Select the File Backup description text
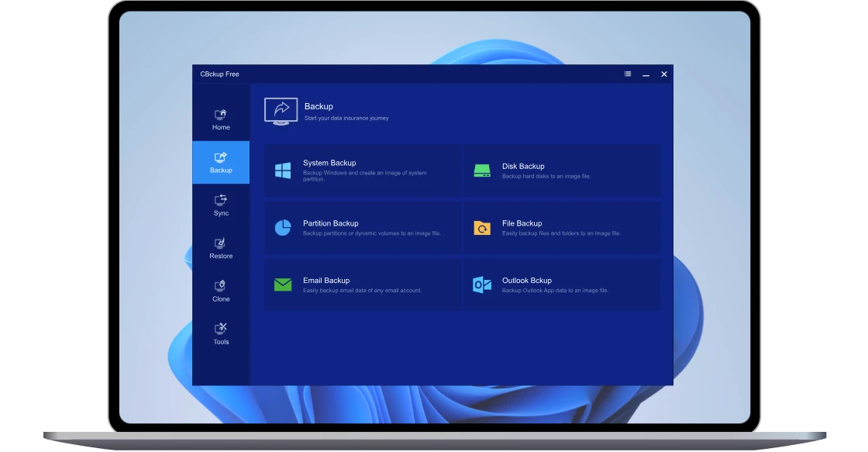Image resolution: width=868 pixels, height=452 pixels. [561, 233]
